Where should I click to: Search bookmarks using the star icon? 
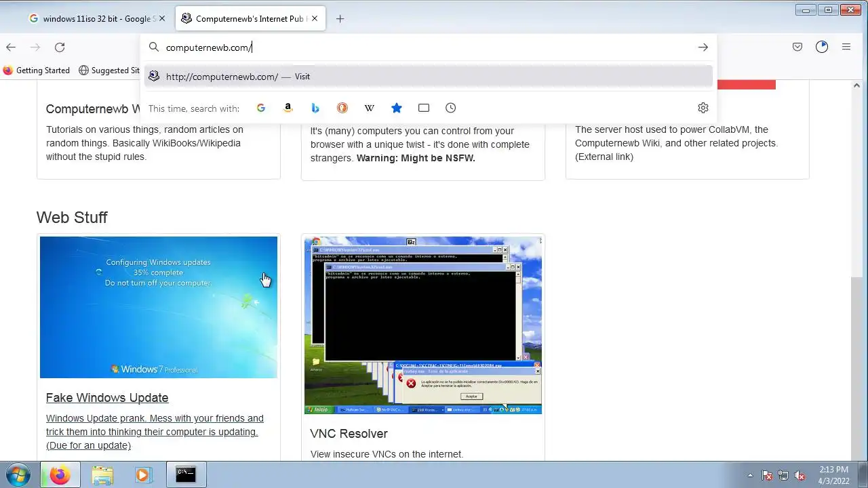coord(397,108)
